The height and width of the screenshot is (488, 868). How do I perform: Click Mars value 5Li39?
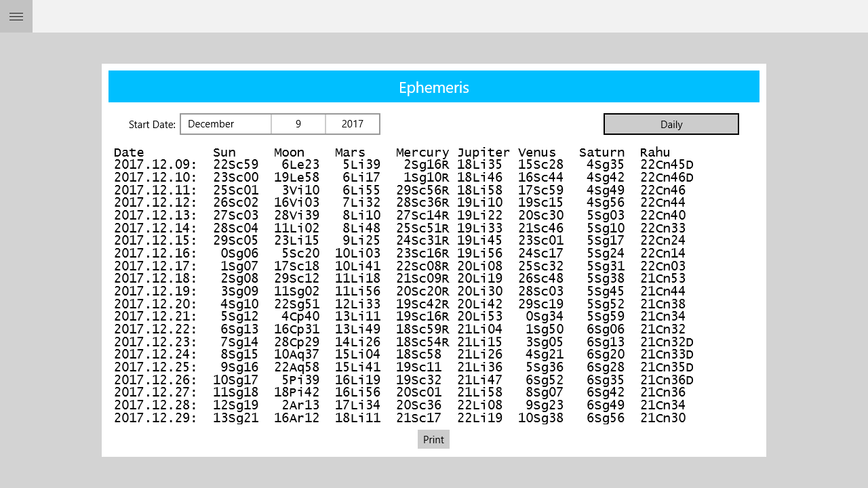tap(362, 165)
